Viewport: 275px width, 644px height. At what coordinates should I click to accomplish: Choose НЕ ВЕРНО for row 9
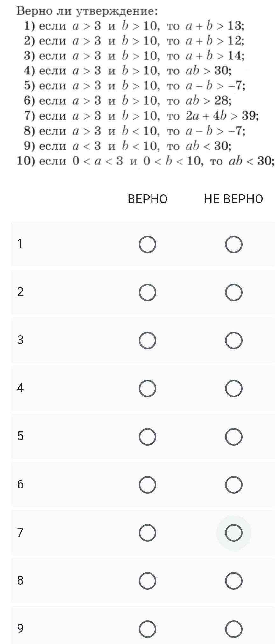pos(234,629)
